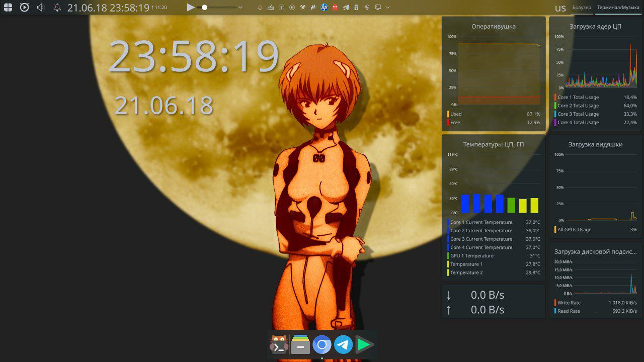Adjust the media player seek slider

217,8
